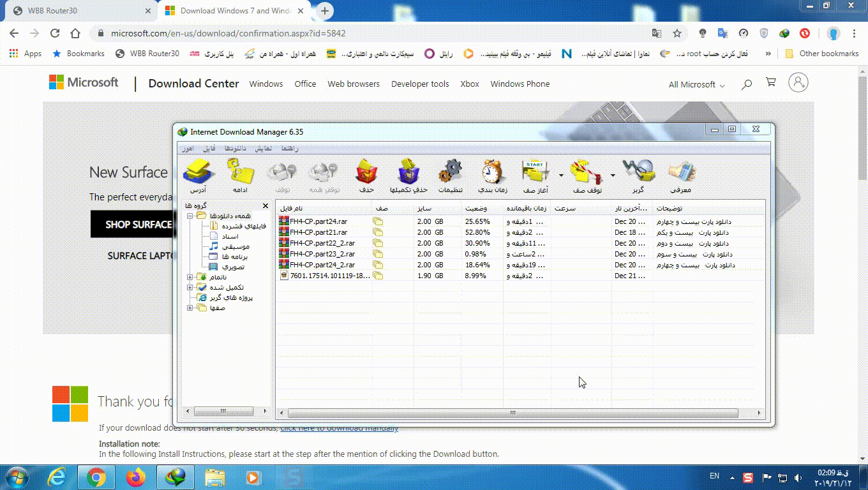Select FH4-CP.part24_2.rar download row
This screenshot has width=868, height=490.
[520, 265]
